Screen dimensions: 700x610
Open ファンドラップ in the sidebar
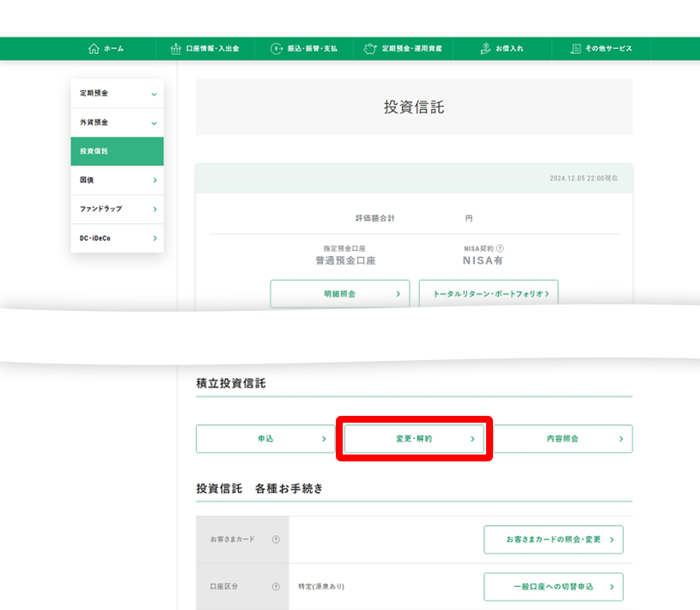point(117,209)
